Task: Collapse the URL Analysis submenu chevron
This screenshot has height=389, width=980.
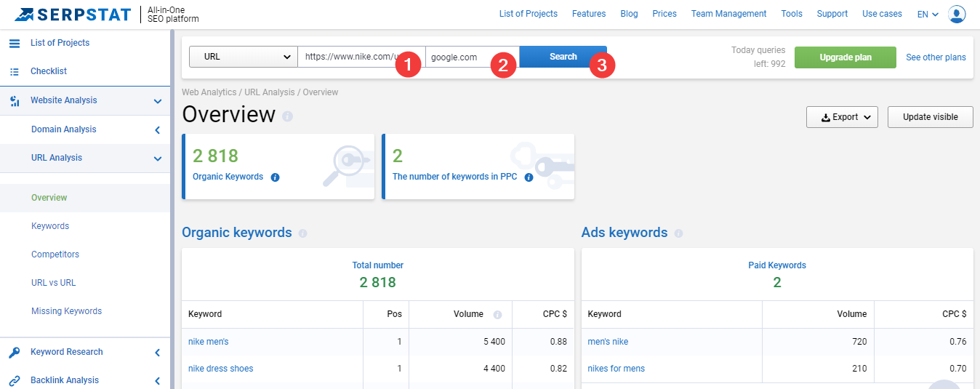Action: [158, 159]
